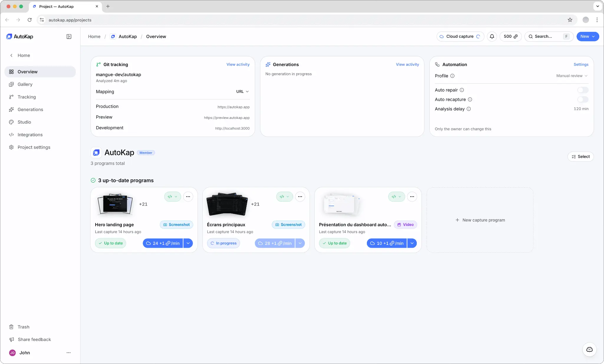Open a new browser tab
Screen dimensions: 604x364
click(x=108, y=6)
